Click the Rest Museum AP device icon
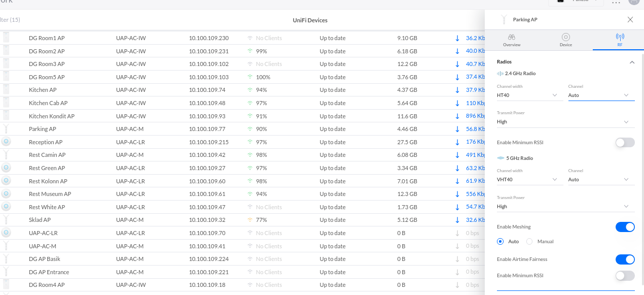644x295 pixels. click(x=6, y=194)
